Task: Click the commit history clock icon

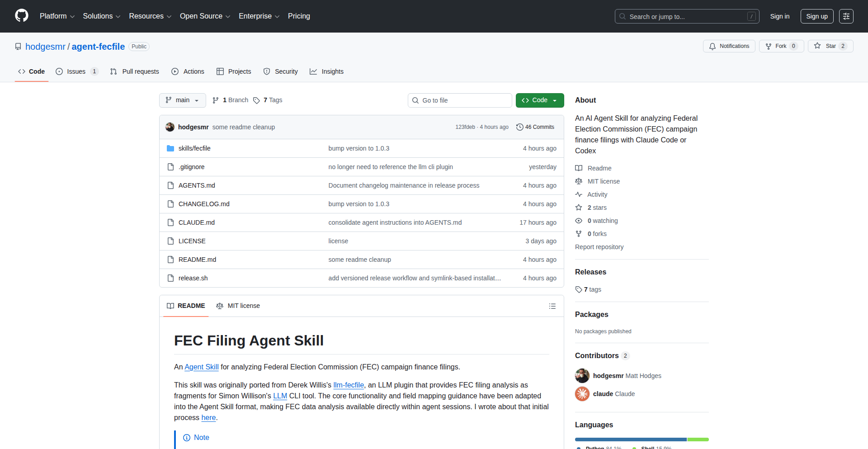Action: 519,127
